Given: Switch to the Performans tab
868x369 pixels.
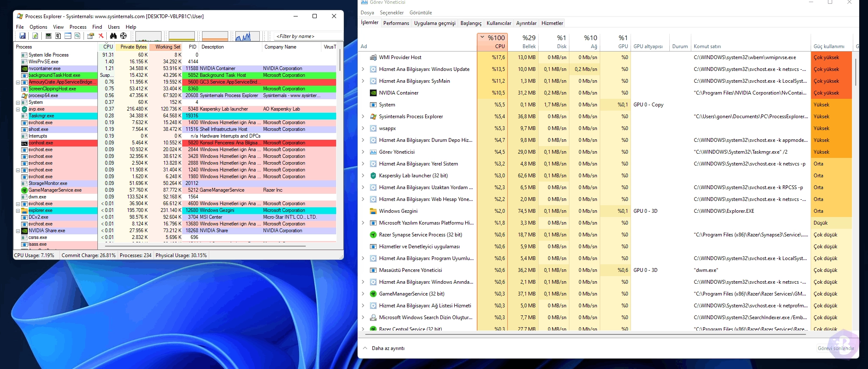Looking at the screenshot, I should click(396, 23).
